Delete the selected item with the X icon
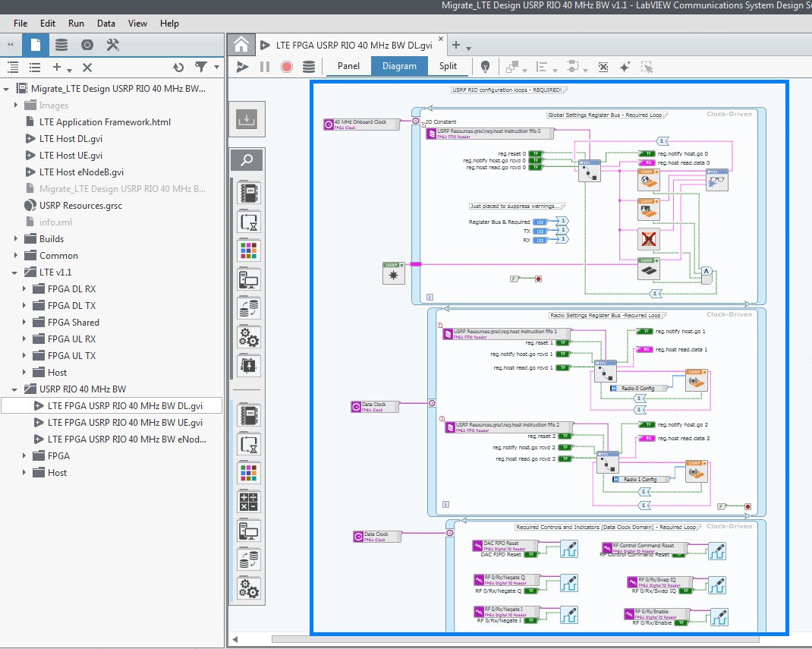The width and height of the screenshot is (812, 649). 87,68
